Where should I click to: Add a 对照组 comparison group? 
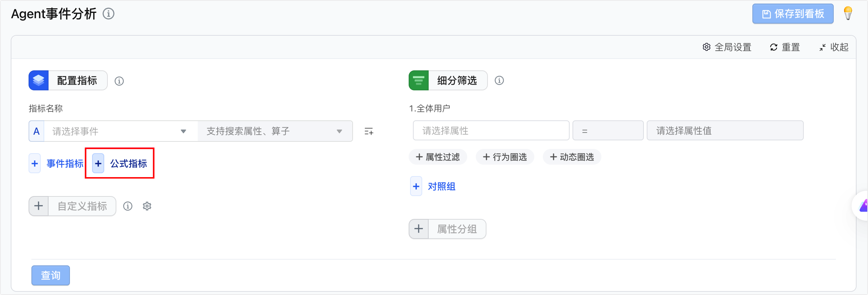point(433,186)
